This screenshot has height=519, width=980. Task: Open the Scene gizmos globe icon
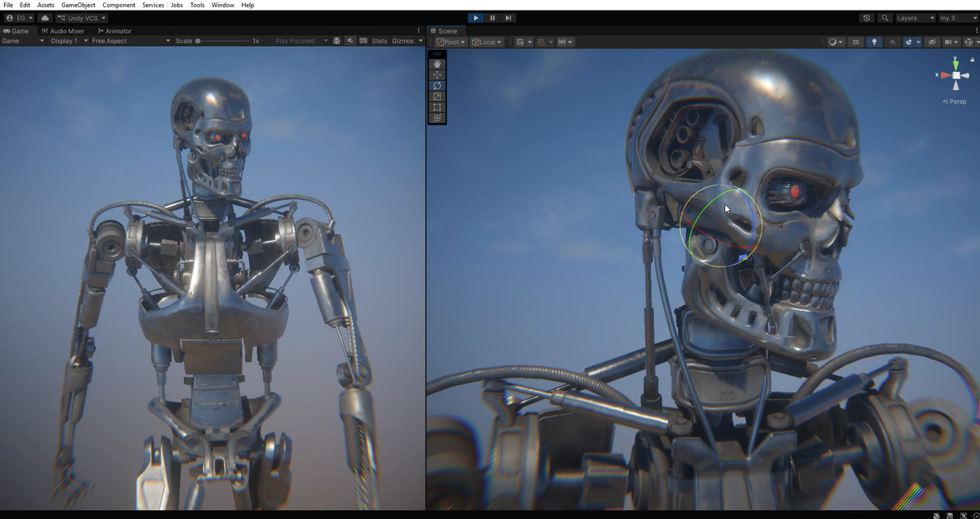[969, 42]
